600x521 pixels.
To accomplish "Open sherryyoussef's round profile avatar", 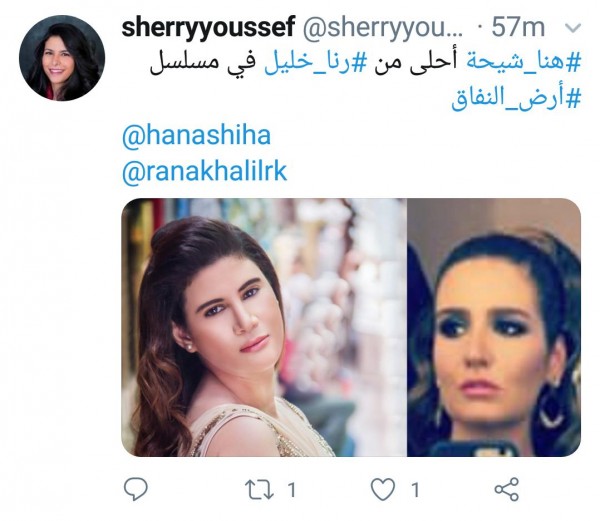I will tap(62, 58).
